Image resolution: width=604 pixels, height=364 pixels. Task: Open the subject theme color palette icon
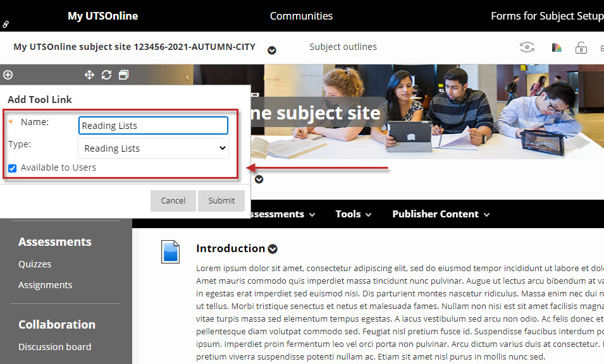click(557, 47)
